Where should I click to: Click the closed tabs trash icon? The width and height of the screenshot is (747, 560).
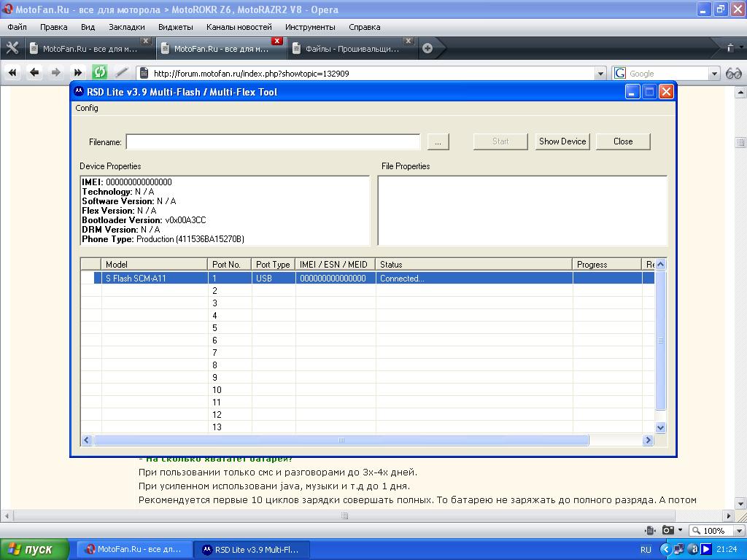pyautogui.click(x=729, y=47)
